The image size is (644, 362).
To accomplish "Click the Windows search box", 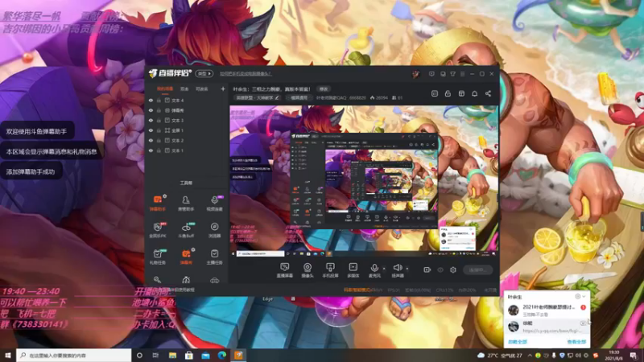I will click(74, 356).
